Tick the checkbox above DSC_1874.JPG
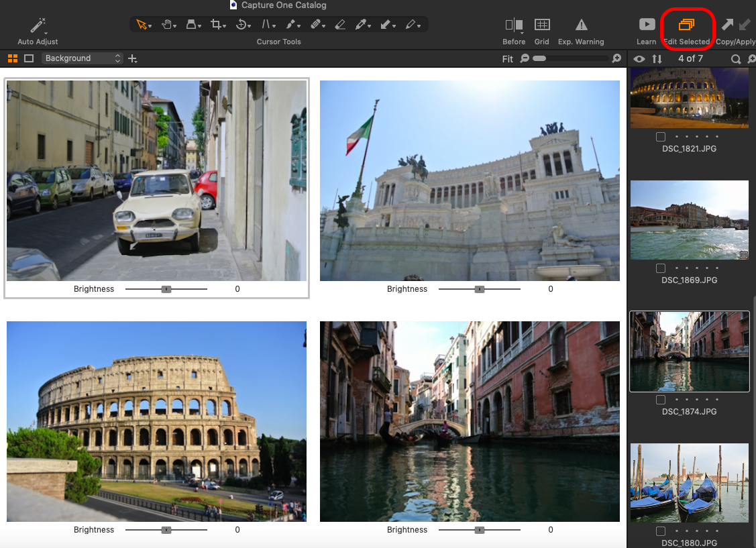This screenshot has height=548, width=756. coord(661,400)
